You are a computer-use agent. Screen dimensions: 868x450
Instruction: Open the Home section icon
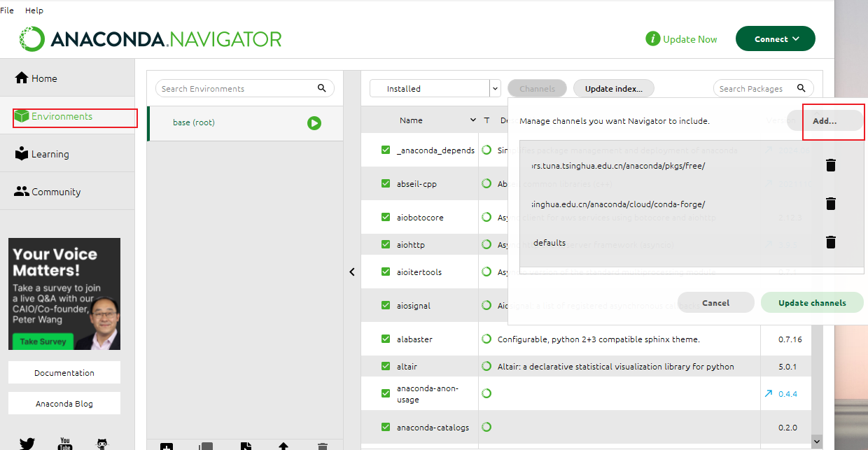[22, 78]
